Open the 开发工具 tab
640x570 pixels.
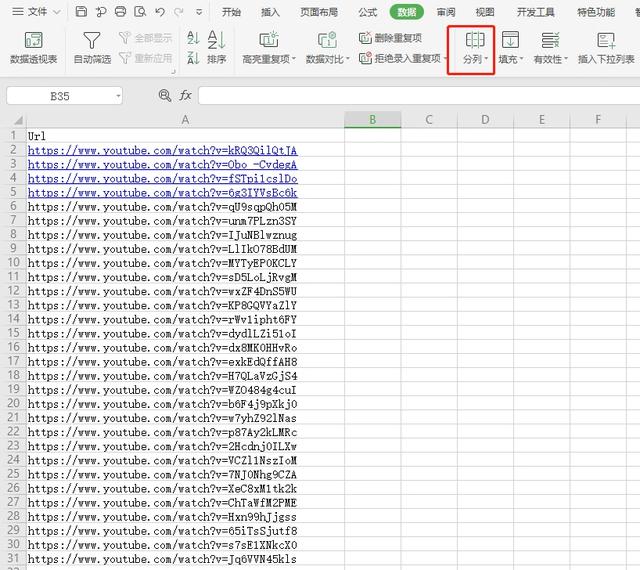[536, 12]
